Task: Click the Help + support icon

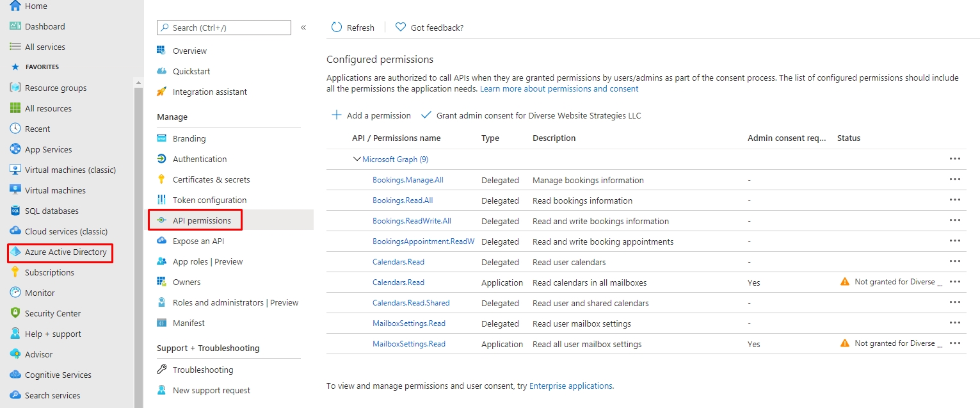Action: [15, 334]
